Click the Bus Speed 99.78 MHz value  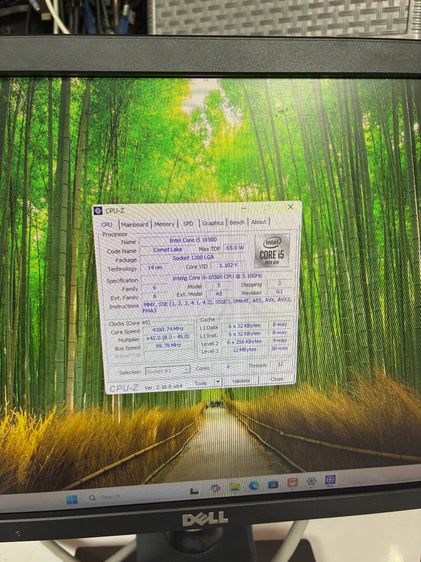click(x=168, y=346)
